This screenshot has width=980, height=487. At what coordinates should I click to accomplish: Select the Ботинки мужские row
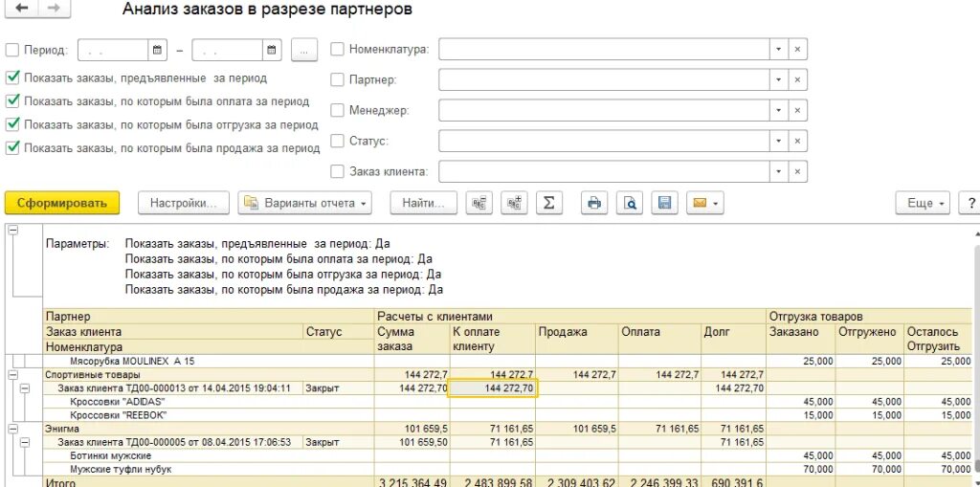(507, 455)
